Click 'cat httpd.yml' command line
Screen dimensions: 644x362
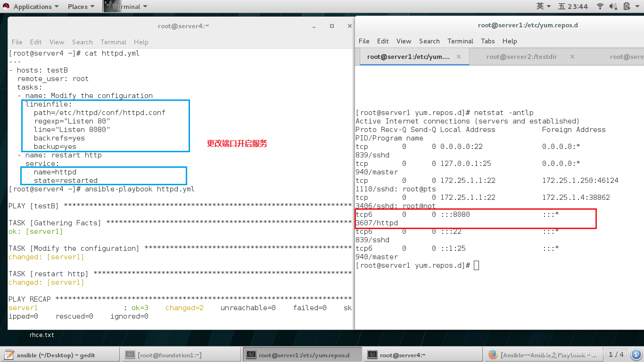click(112, 53)
